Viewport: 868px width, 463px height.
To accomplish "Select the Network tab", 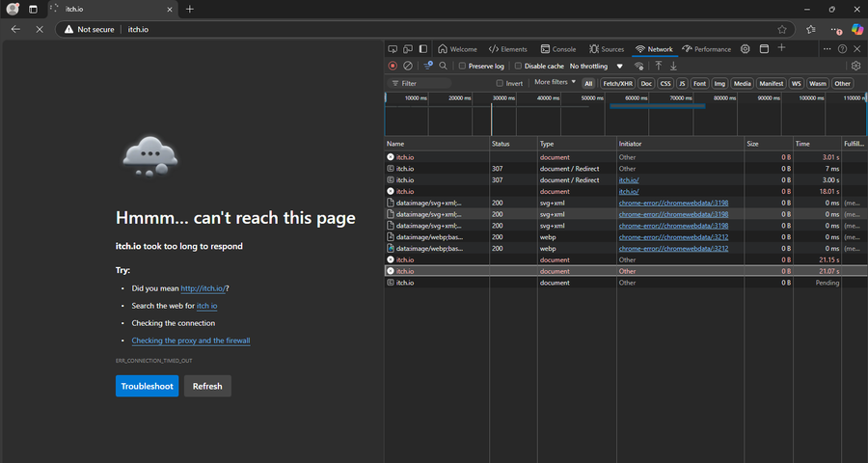I will tap(654, 49).
